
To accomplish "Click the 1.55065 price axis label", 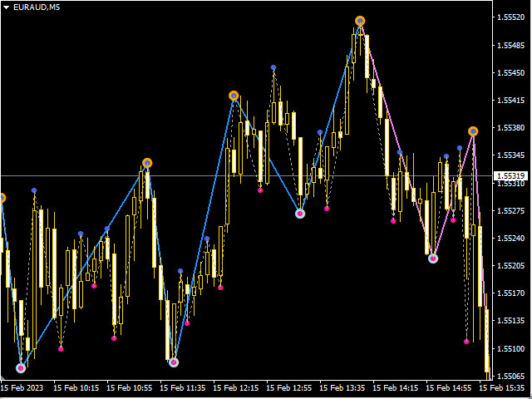I will (510, 376).
